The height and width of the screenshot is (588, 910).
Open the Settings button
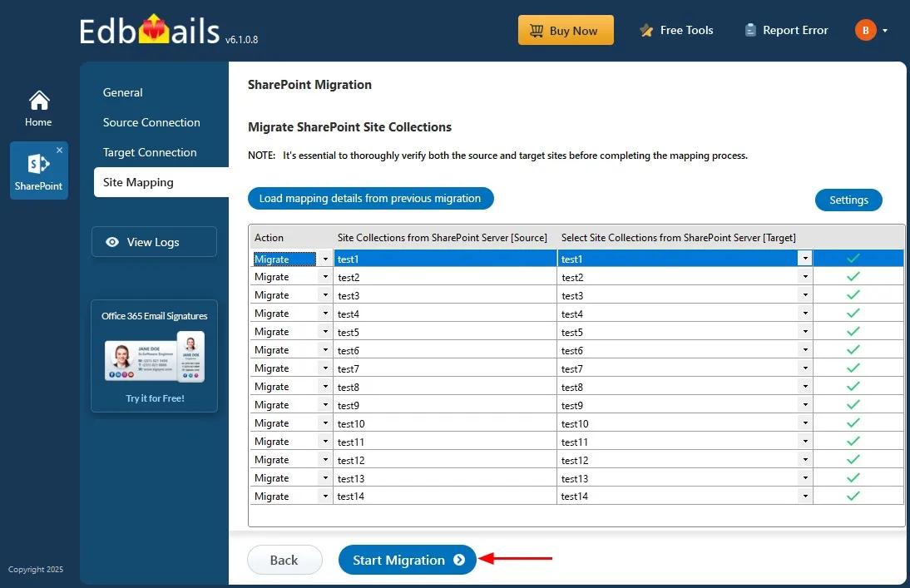click(848, 200)
